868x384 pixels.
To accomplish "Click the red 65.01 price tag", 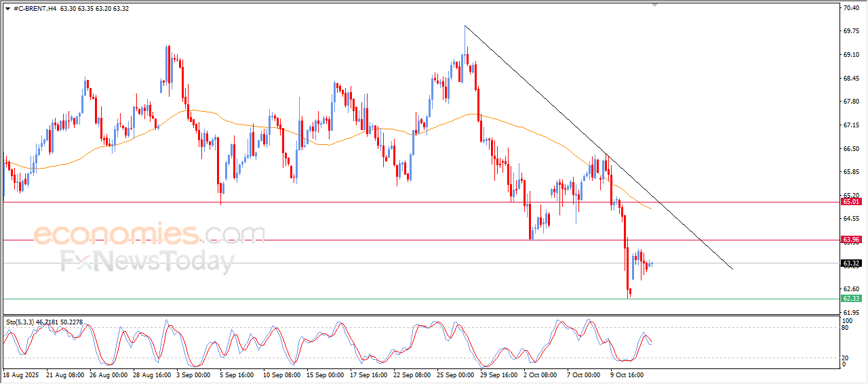I will click(x=850, y=202).
